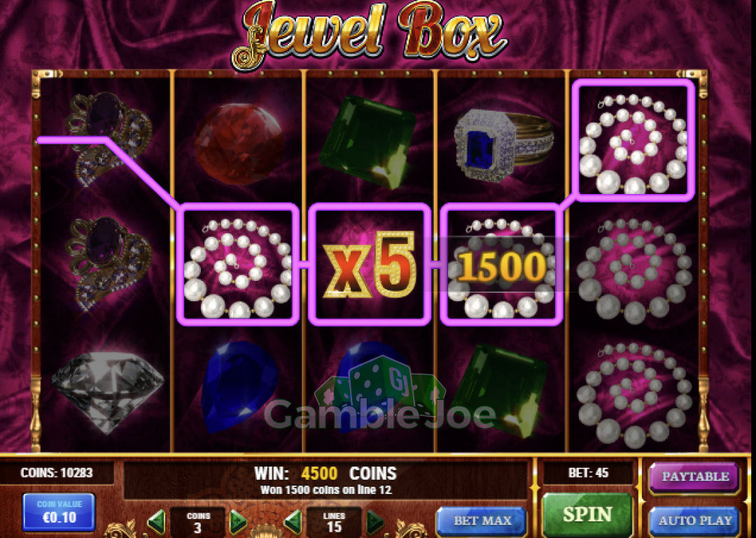Start AUTO PLAY mode
Screen dimensions: 756x538
click(695, 521)
